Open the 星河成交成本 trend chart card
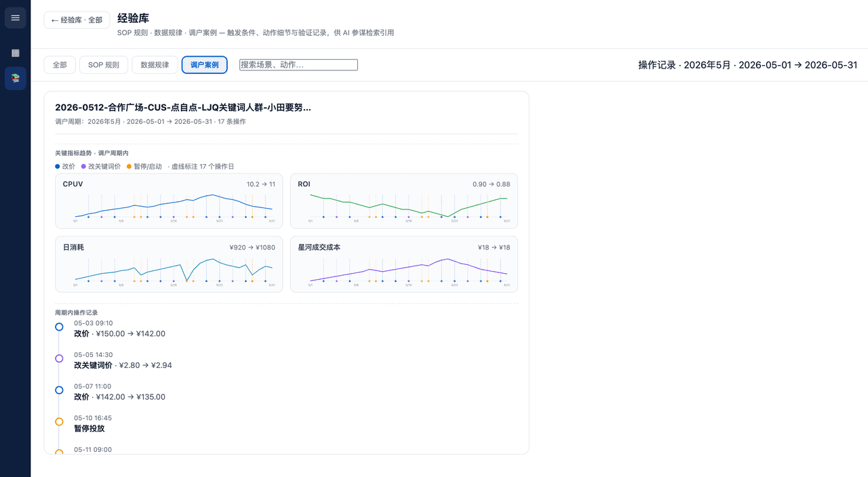This screenshot has width=868, height=477. coord(404,264)
